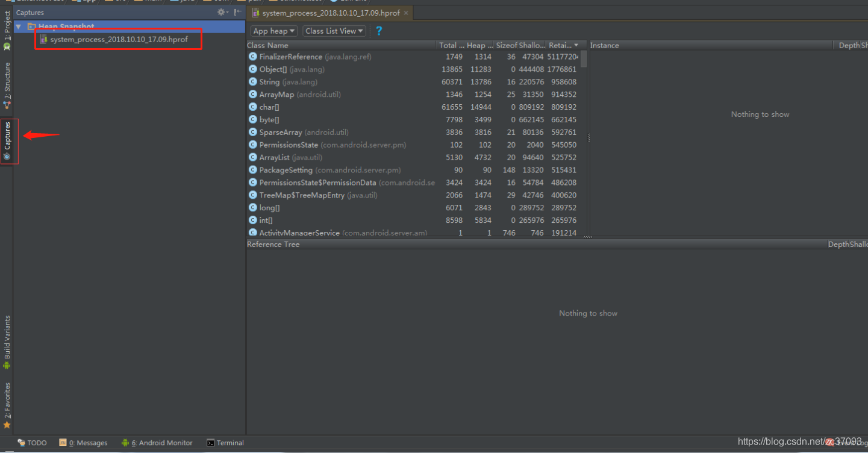The width and height of the screenshot is (868, 453).
Task: Select the PermissionsState$PermissionData class row
Action: click(413, 183)
